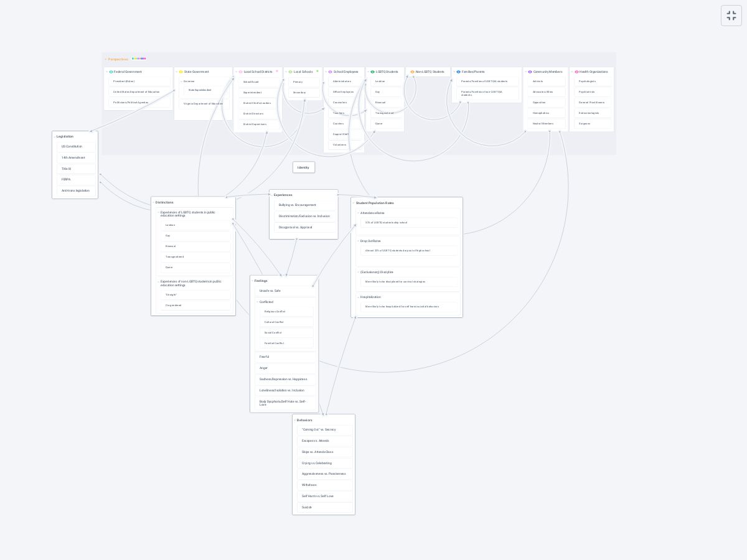Click the Families/Parents blue eye icon

pyautogui.click(x=459, y=72)
